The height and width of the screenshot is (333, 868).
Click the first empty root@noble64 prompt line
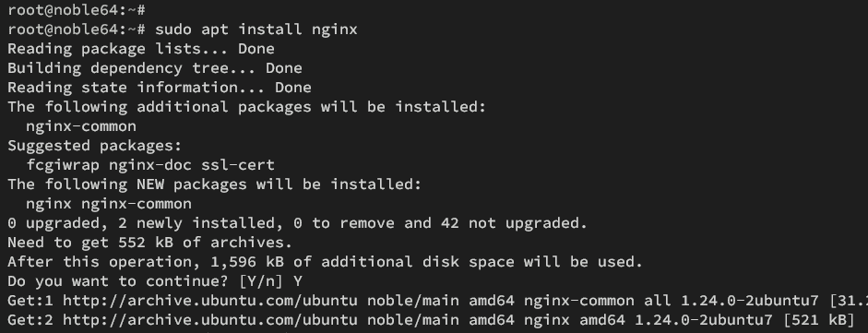click(77, 10)
